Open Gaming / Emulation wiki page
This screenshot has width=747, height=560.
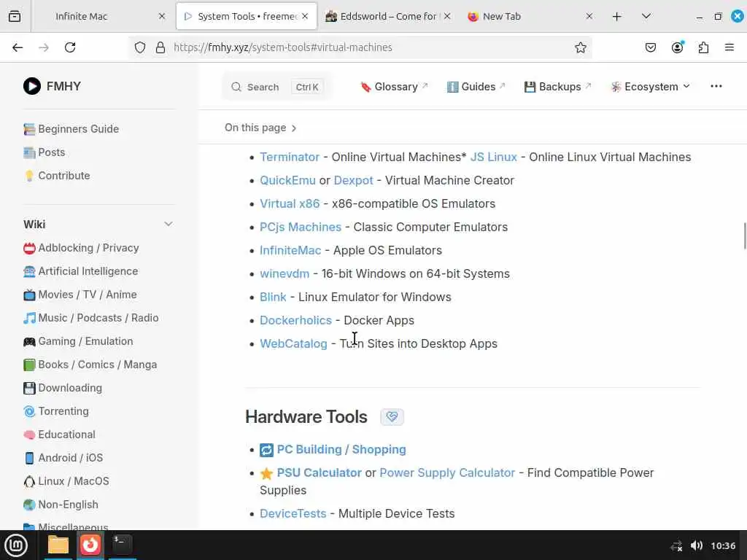coord(78,341)
